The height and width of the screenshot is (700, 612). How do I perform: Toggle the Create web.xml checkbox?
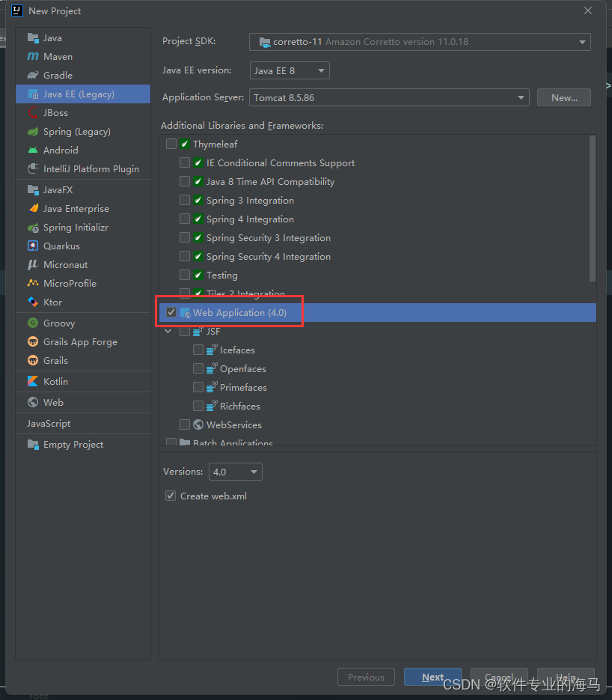pyautogui.click(x=171, y=496)
